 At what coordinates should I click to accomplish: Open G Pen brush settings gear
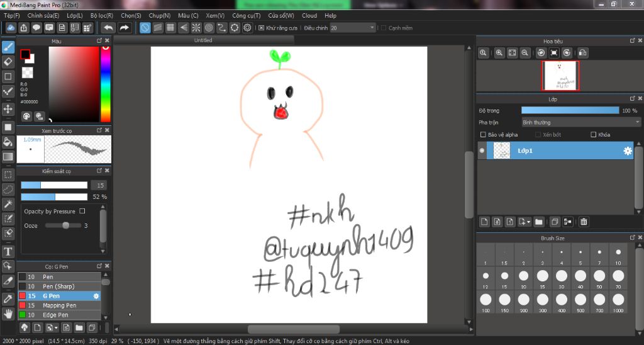click(96, 296)
